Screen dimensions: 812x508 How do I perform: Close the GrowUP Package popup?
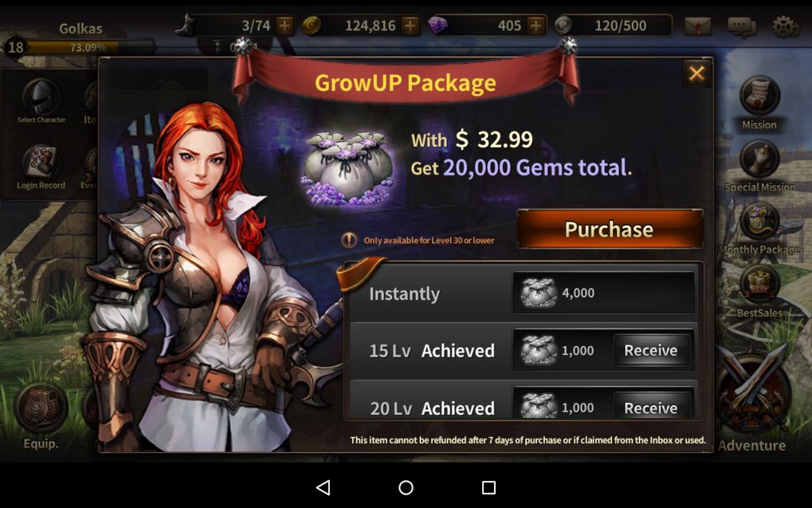pyautogui.click(x=696, y=73)
